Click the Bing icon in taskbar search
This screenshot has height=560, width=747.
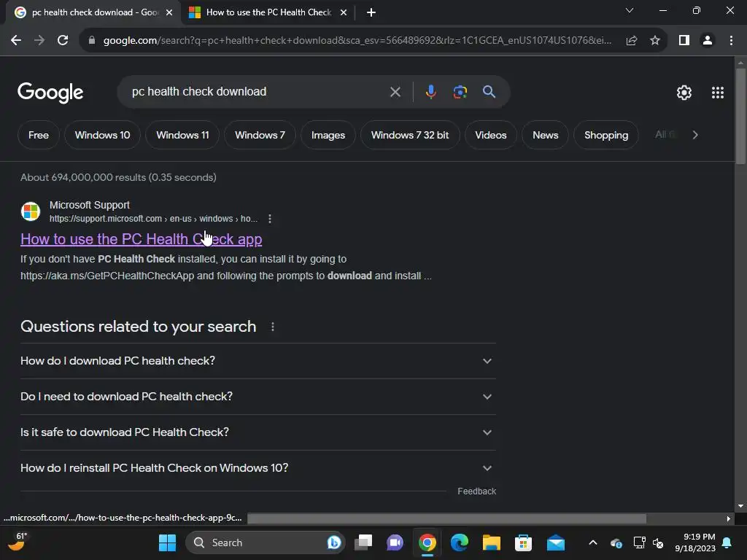tap(334, 542)
